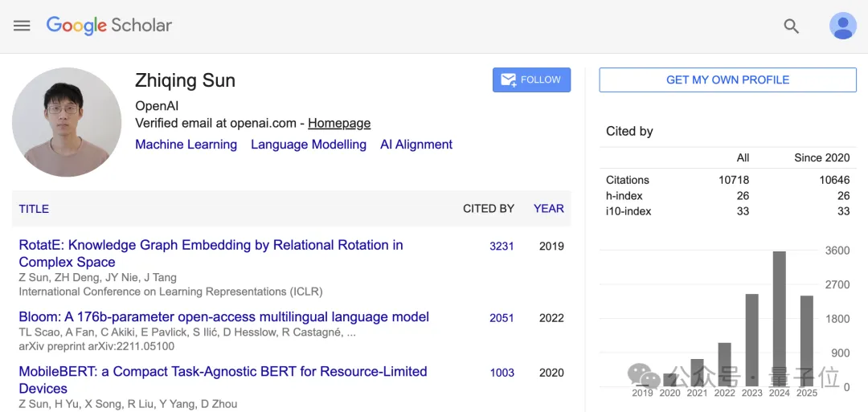
Task: Open the Homepage link
Action: click(339, 123)
